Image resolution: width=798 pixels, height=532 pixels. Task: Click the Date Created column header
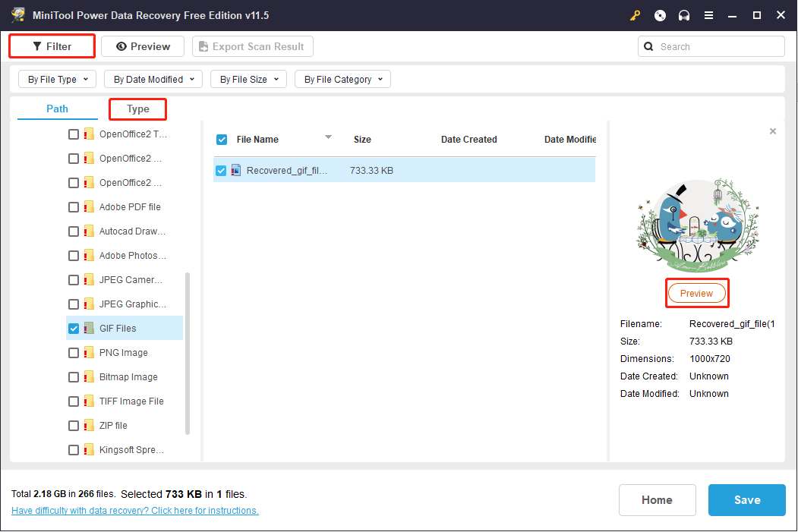pos(468,140)
